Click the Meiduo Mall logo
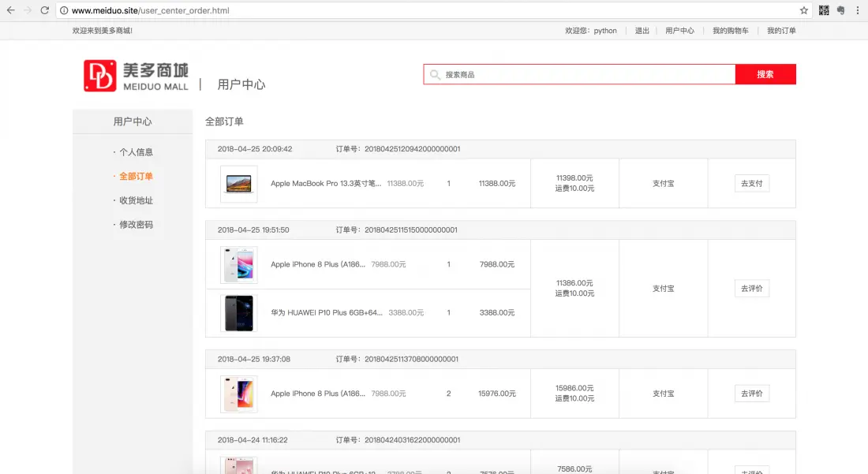The height and width of the screenshot is (474, 868). coord(137,76)
